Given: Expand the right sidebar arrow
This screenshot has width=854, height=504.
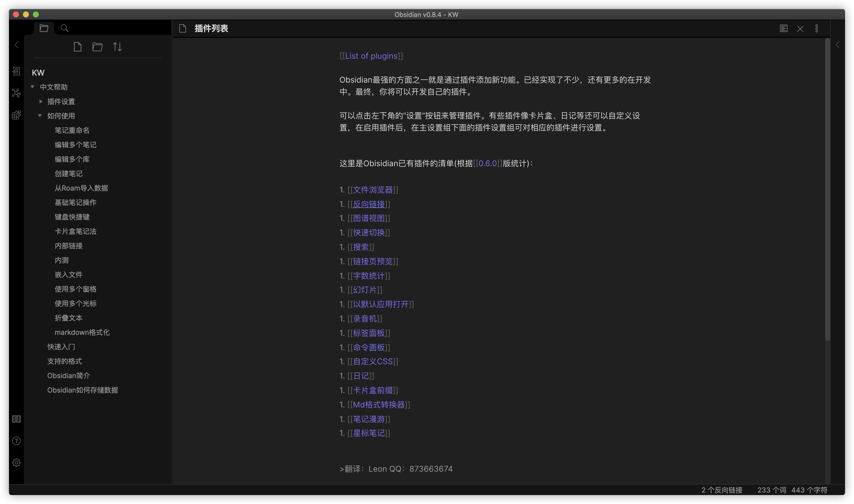Looking at the screenshot, I should coord(838,45).
